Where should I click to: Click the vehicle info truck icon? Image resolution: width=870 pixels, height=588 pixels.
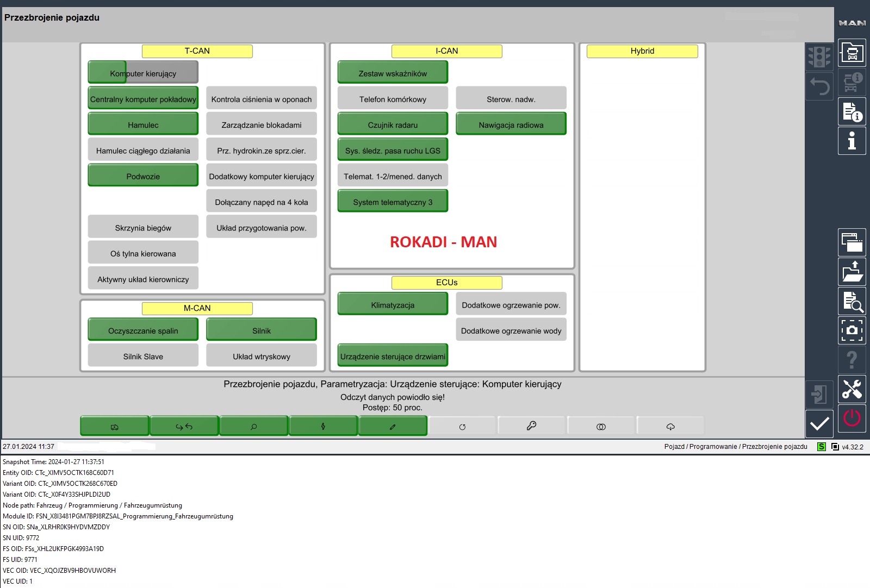click(852, 82)
